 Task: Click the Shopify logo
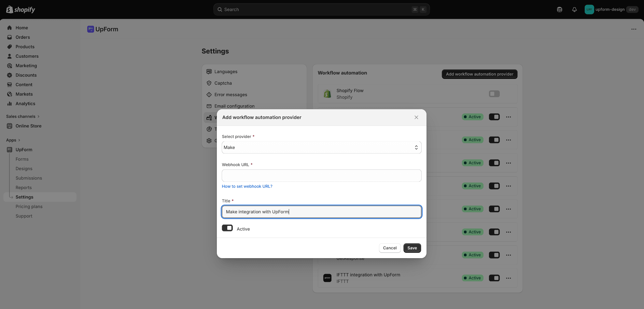[21, 9]
